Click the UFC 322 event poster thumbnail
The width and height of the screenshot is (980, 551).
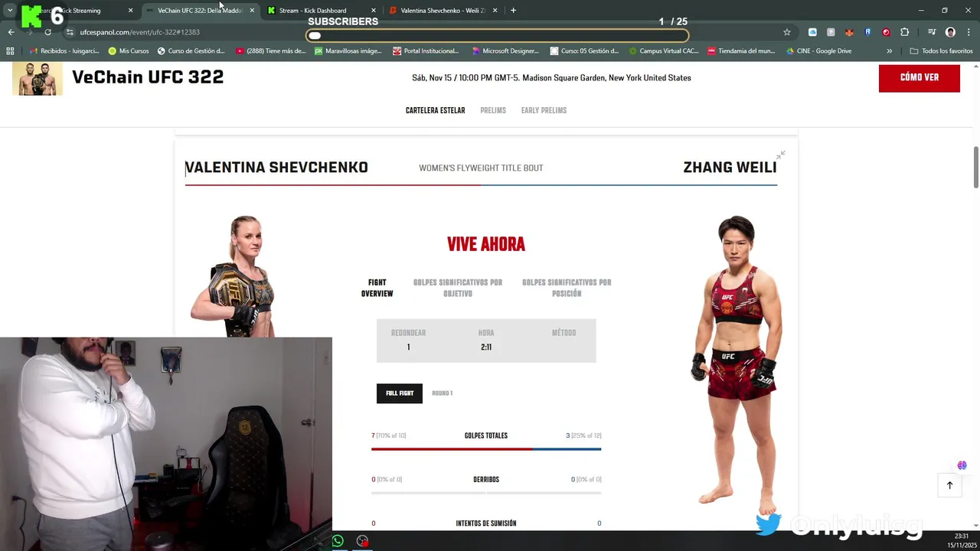38,79
